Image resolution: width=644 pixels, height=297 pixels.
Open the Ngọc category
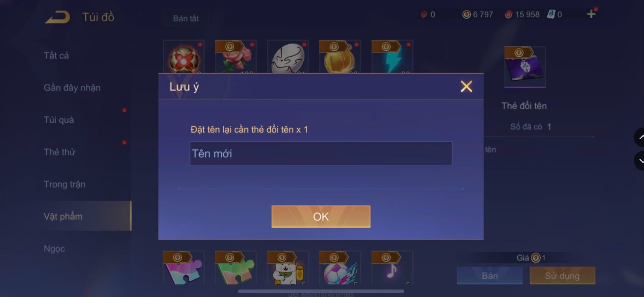coord(55,249)
